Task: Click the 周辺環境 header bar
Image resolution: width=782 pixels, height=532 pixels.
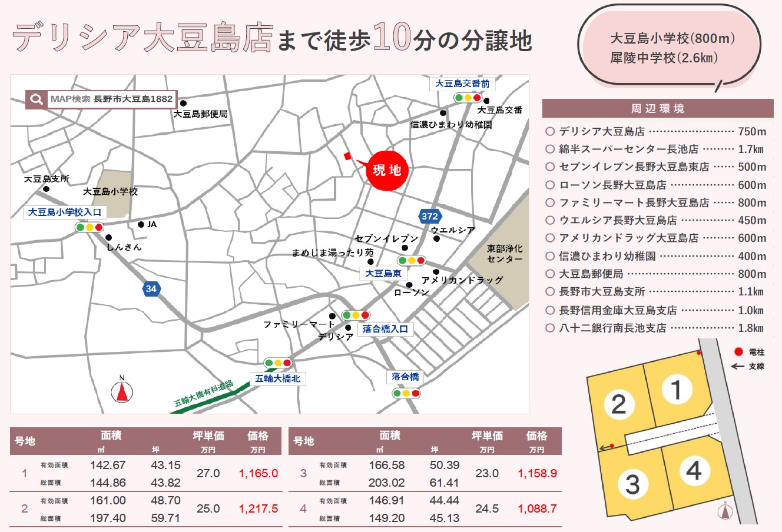Action: pyautogui.click(x=658, y=108)
